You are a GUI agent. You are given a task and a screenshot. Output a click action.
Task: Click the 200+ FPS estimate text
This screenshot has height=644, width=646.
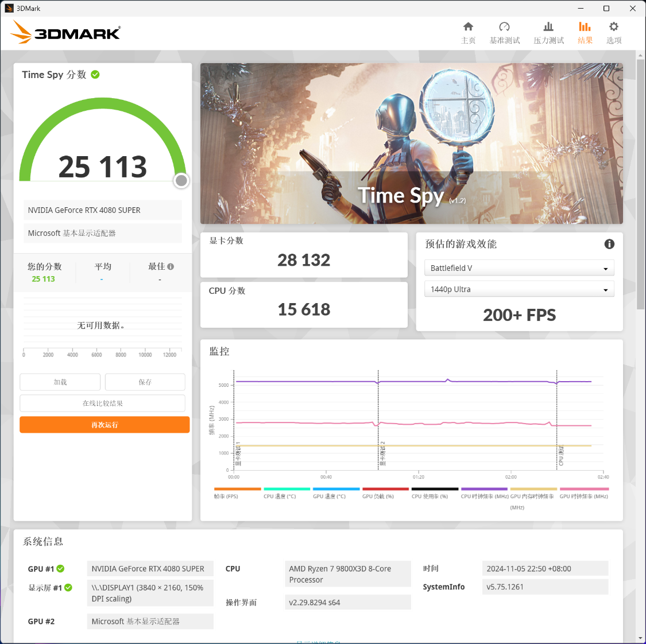pyautogui.click(x=519, y=315)
